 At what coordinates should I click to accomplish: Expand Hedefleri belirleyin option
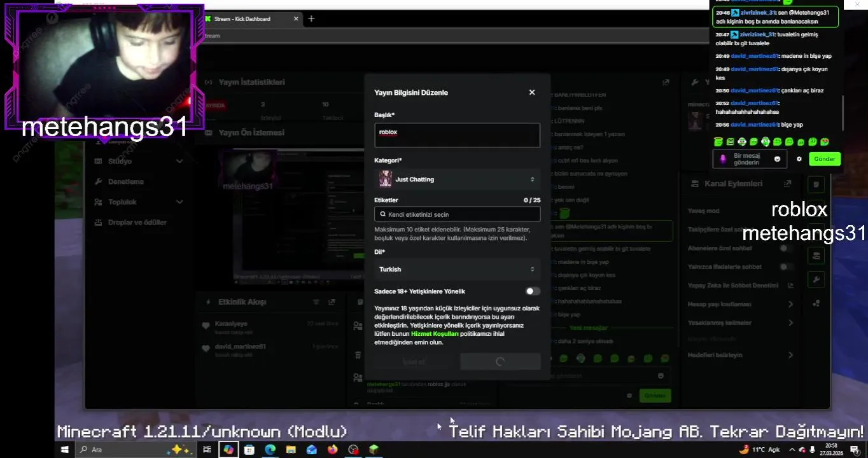(741, 355)
